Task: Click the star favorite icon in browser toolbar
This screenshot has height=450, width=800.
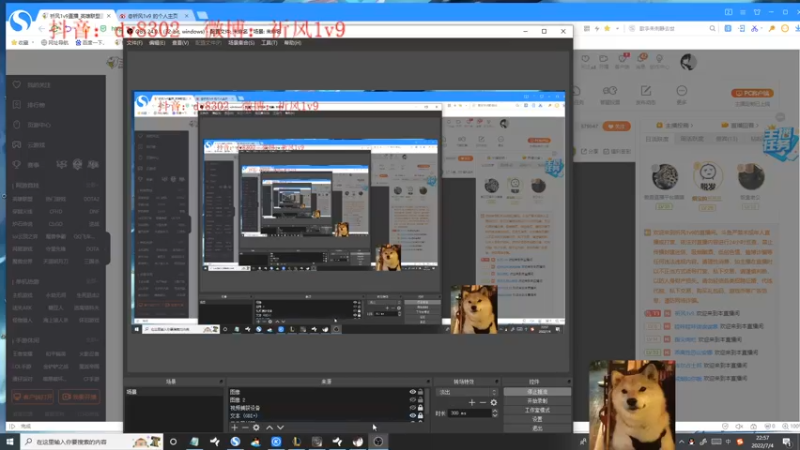Action: [607, 29]
